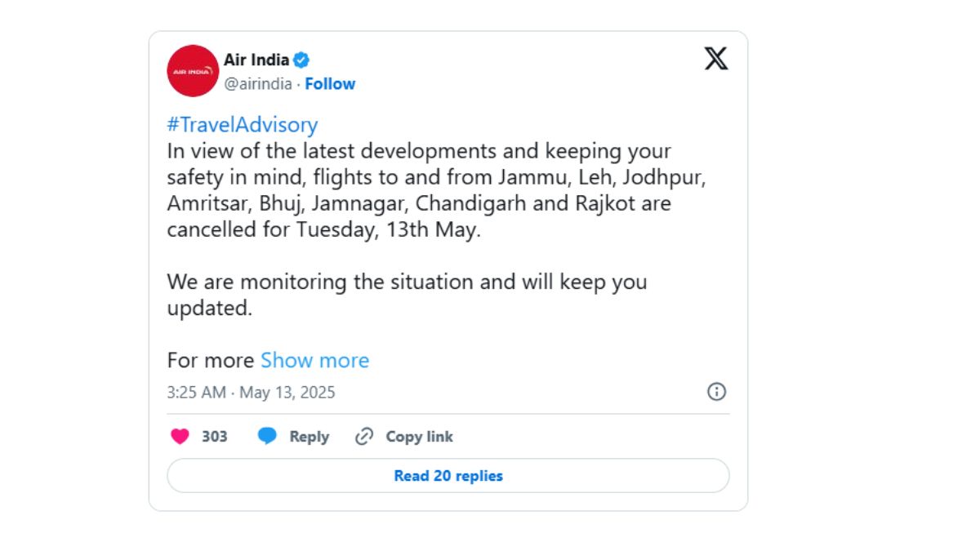Click the info circle icon
Screen dimensions: 980x551
click(x=716, y=392)
